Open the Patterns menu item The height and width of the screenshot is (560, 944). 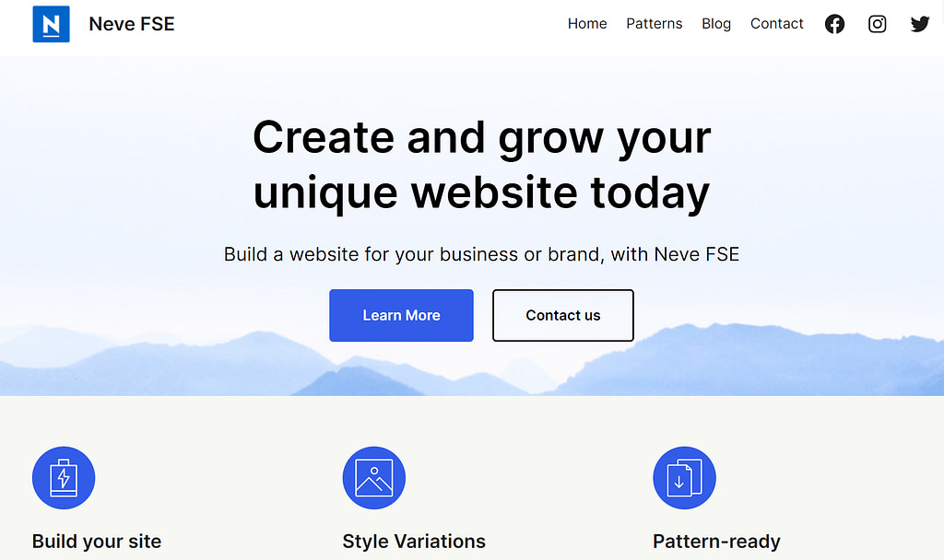click(655, 23)
